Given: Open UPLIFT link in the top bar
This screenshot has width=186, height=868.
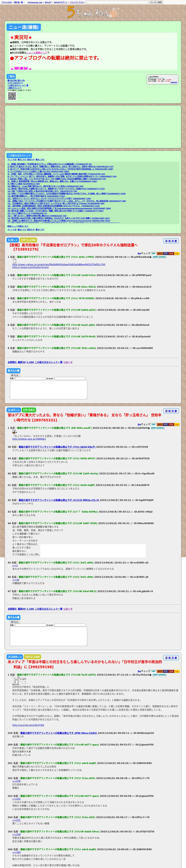Looking at the screenshot, I should (x=48, y=2).
